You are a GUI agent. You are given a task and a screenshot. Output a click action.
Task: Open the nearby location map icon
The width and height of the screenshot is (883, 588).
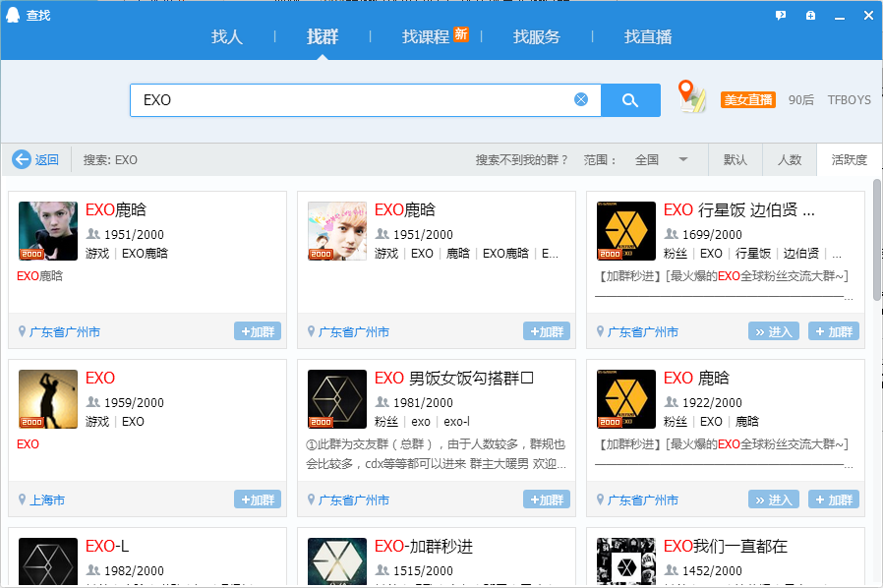692,97
